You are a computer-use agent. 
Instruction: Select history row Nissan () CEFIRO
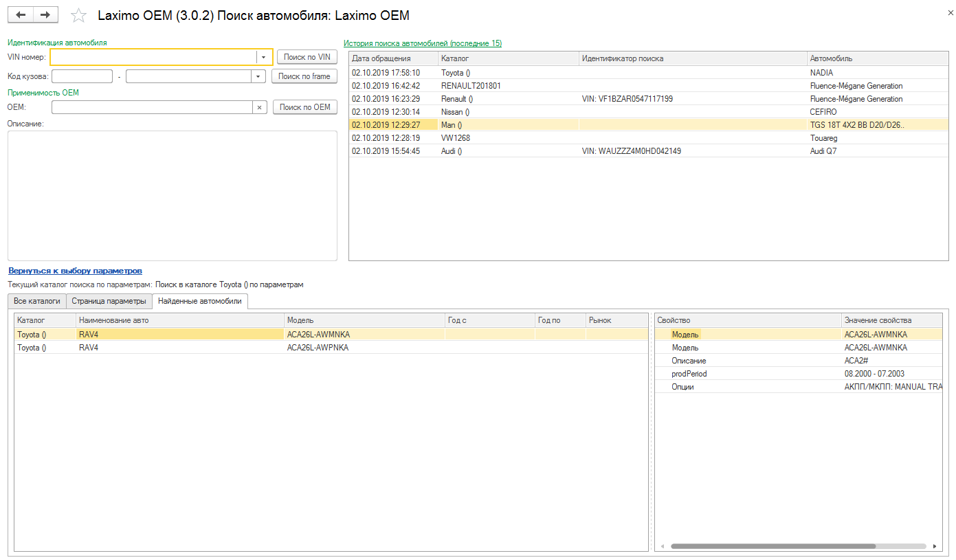tap(649, 112)
